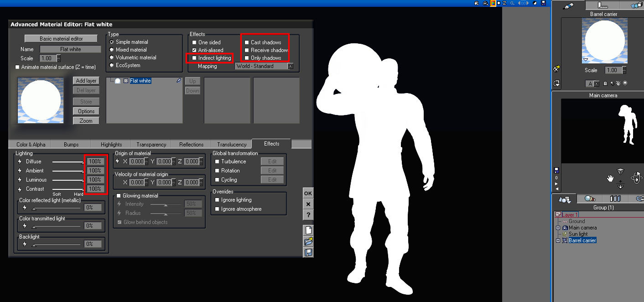The width and height of the screenshot is (644, 302).
Task: Click the Backlight slider
Action: point(57,245)
